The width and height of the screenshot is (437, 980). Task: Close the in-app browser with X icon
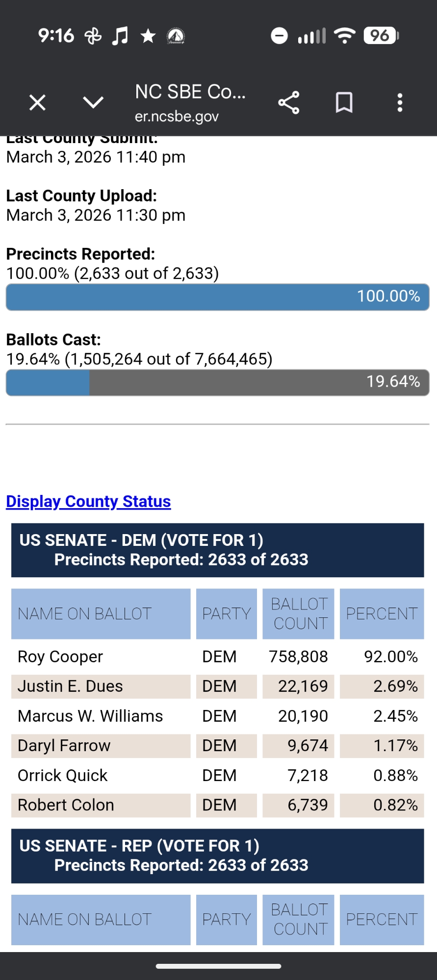37,103
